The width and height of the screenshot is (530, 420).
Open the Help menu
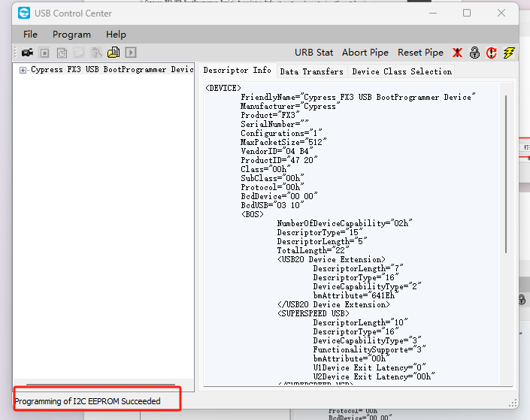pos(116,35)
